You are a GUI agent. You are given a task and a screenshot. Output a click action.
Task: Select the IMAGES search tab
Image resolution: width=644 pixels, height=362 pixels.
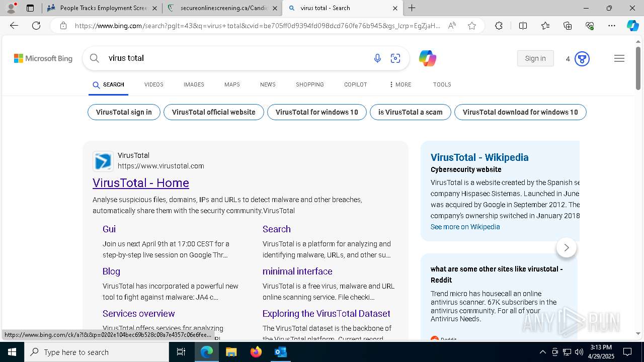[x=194, y=84]
